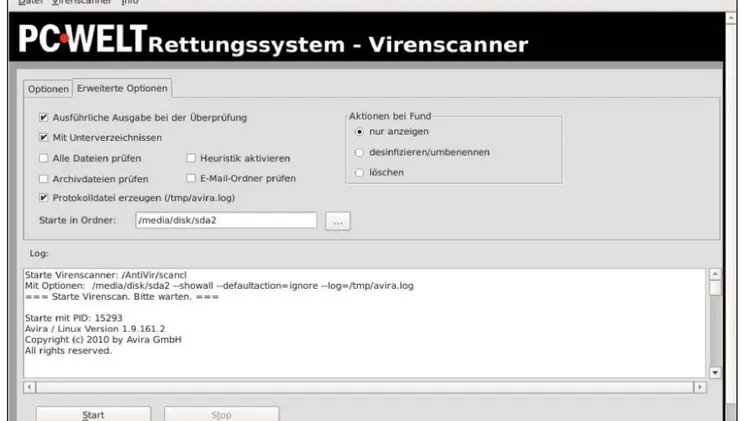Image resolution: width=750 pixels, height=421 pixels.
Task: Switch to the Erweiterte Optionen tab
Action: tap(122, 88)
